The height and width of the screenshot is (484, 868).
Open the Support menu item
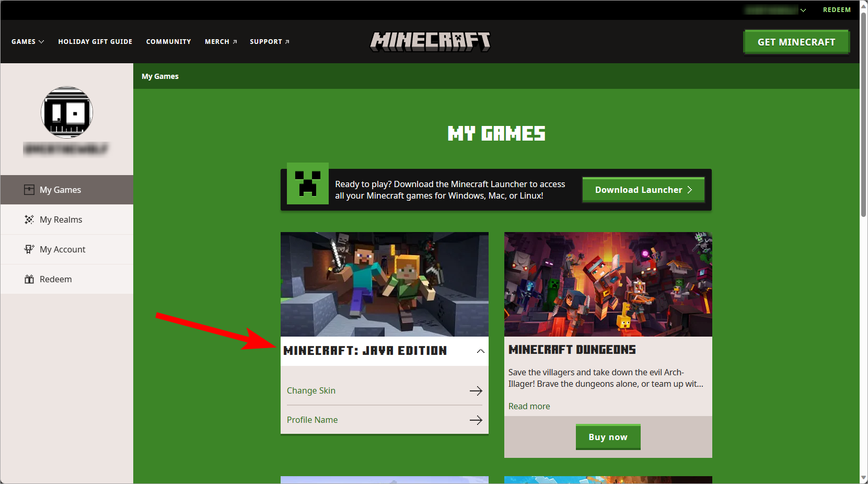(x=269, y=42)
